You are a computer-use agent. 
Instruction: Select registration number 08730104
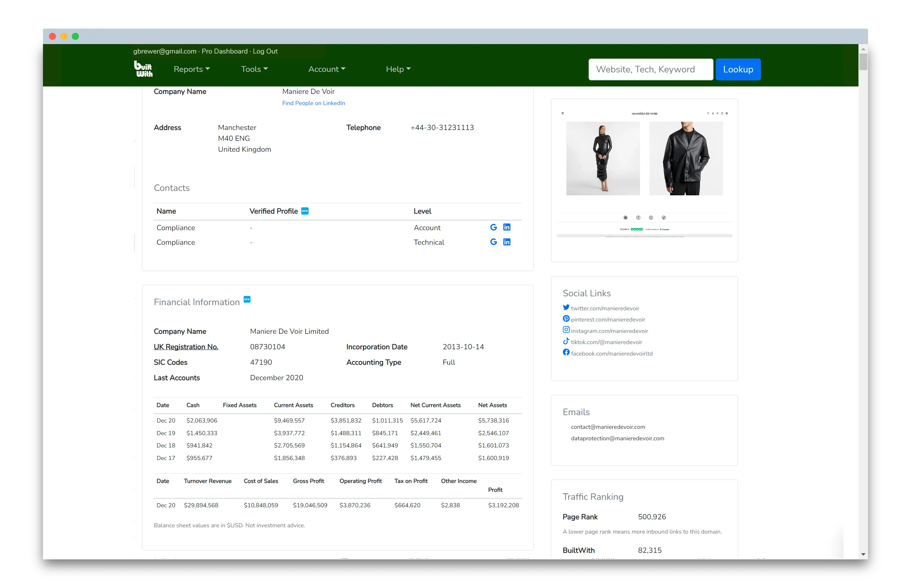click(x=268, y=347)
